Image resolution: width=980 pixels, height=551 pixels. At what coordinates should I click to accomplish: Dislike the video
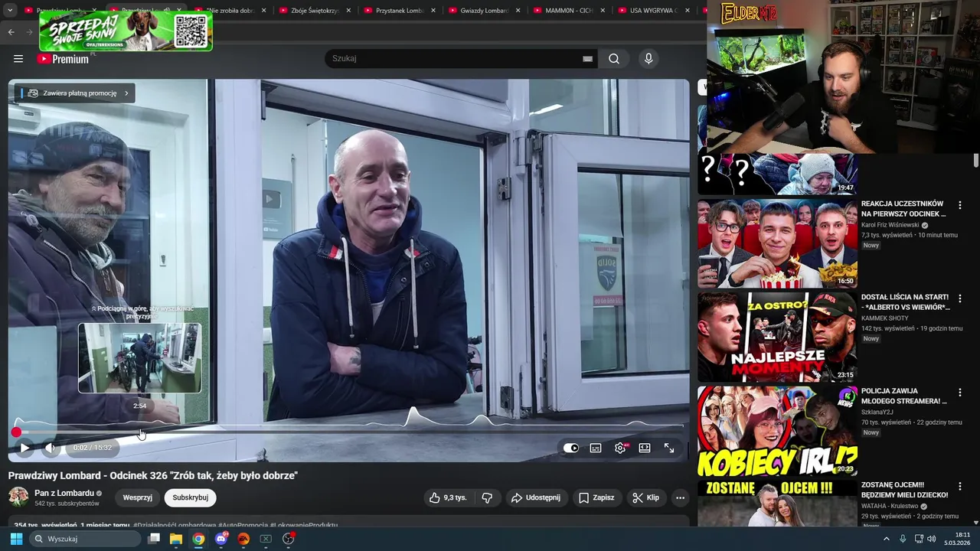coord(487,497)
